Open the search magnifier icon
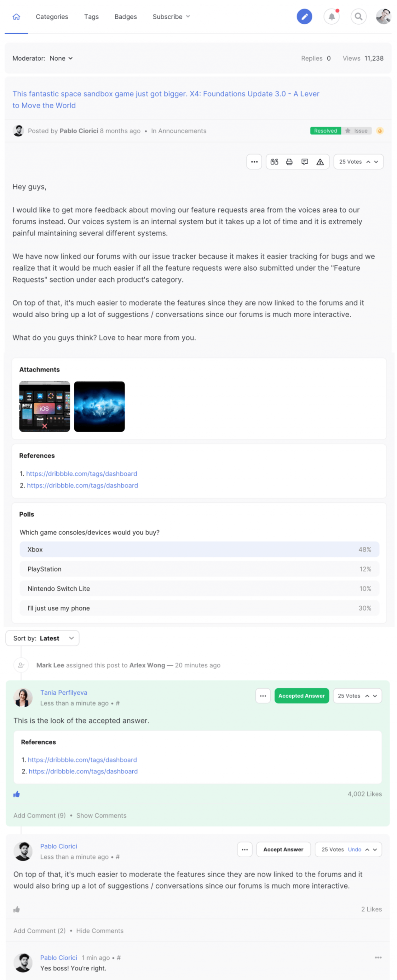397x980 pixels. (x=358, y=17)
